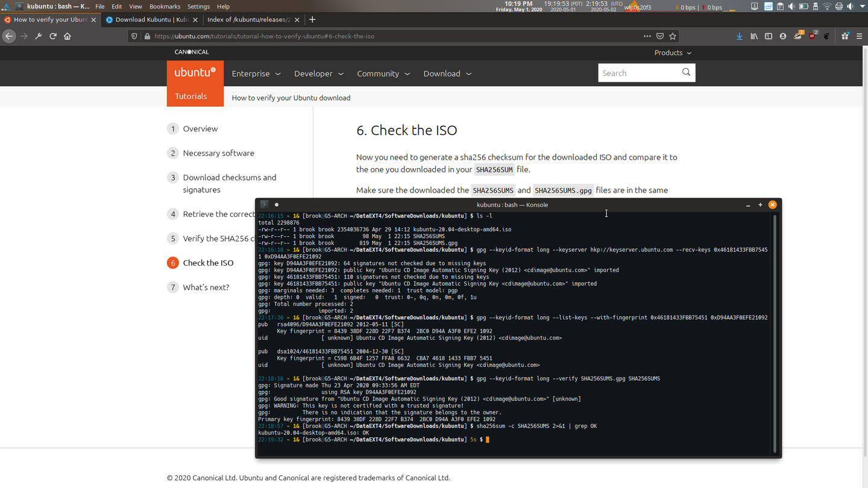
Task: Open uBlock Origin extension icon
Action: 813,36
